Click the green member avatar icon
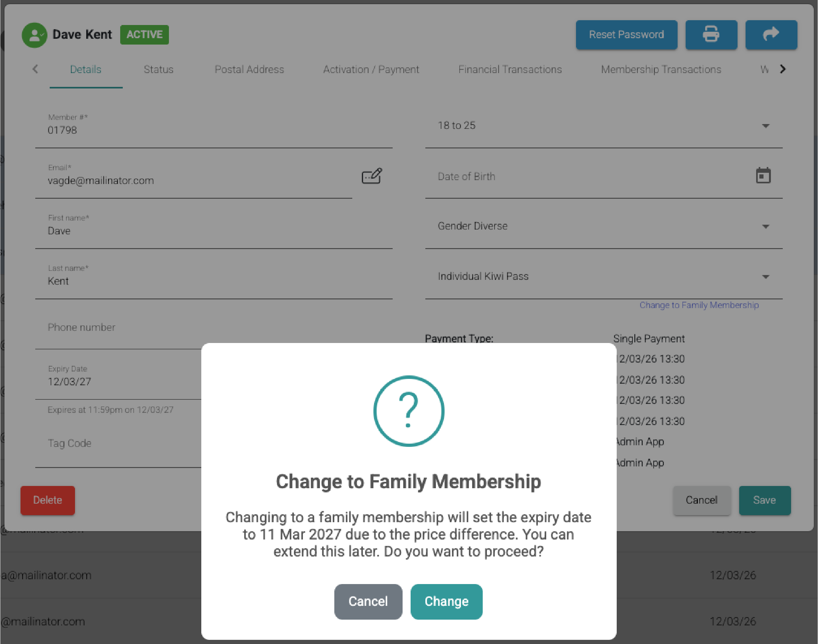The image size is (818, 644). tap(34, 35)
